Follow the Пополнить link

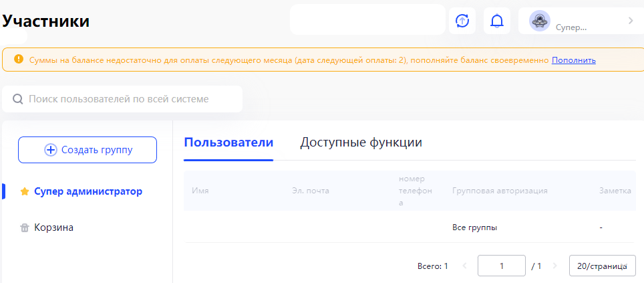574,60
